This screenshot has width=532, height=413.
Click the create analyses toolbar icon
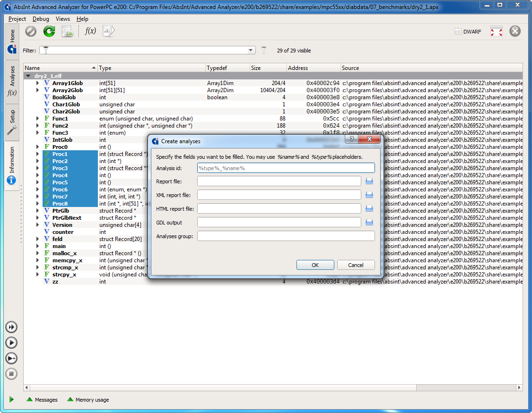coord(67,32)
